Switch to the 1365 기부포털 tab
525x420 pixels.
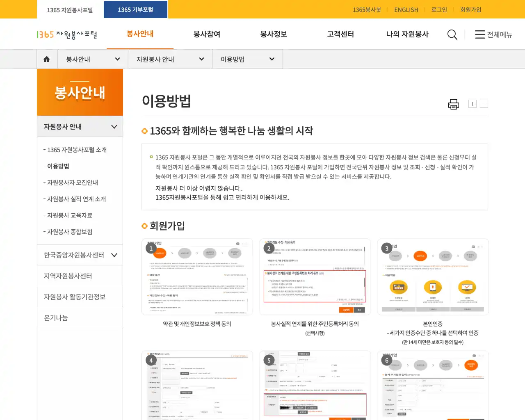[135, 9]
